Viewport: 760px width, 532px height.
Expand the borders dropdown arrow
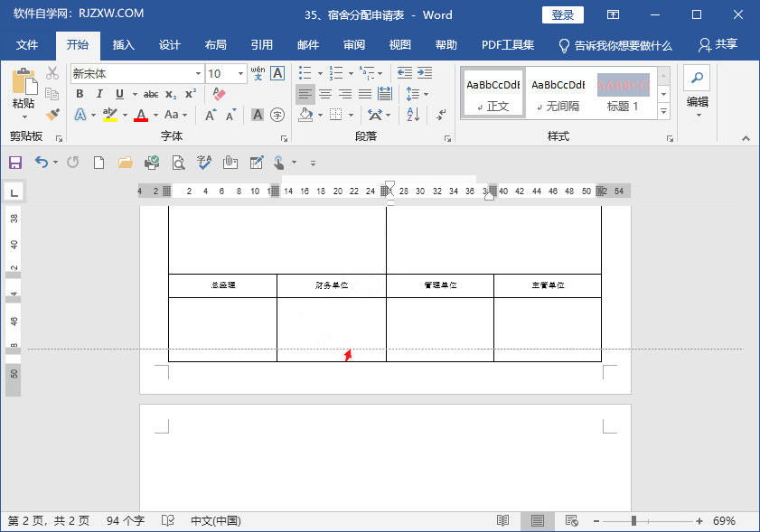click(352, 115)
